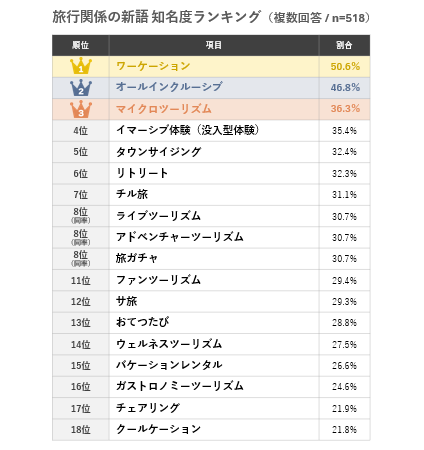Click the blue second-place crown icon
Screen dimensions: 424x450
coord(81,88)
